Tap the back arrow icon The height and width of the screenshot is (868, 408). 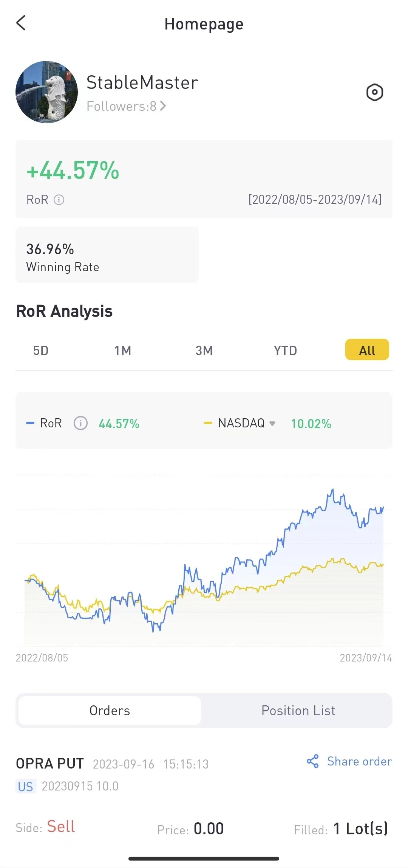click(21, 23)
